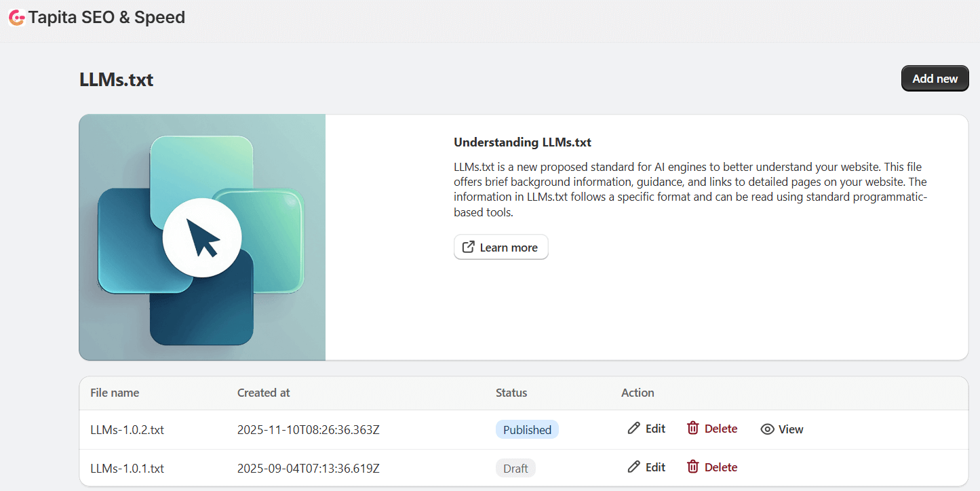The height and width of the screenshot is (491, 980).
Task: Click the 2025-09-04T07:13:36.619Z timestamp
Action: pos(308,468)
